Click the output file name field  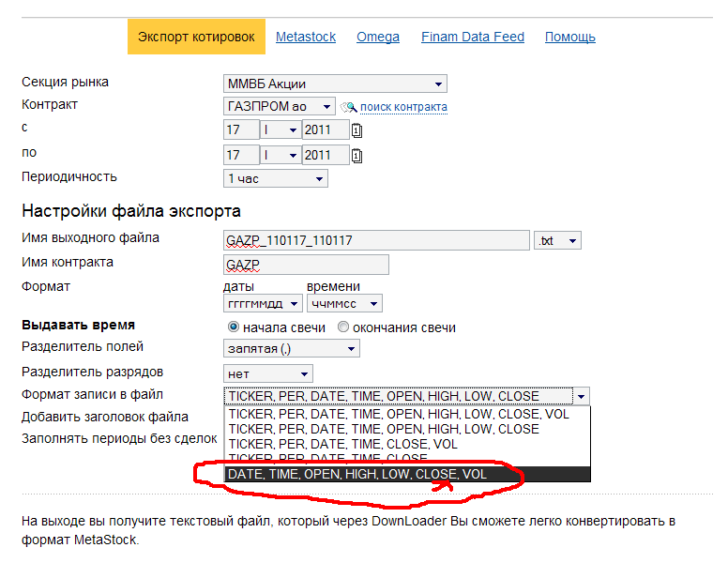tap(376, 240)
